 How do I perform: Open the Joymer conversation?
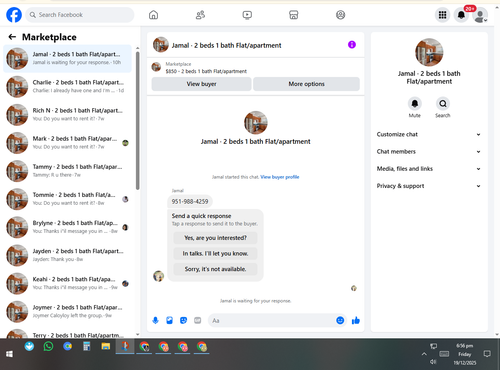(x=67, y=311)
